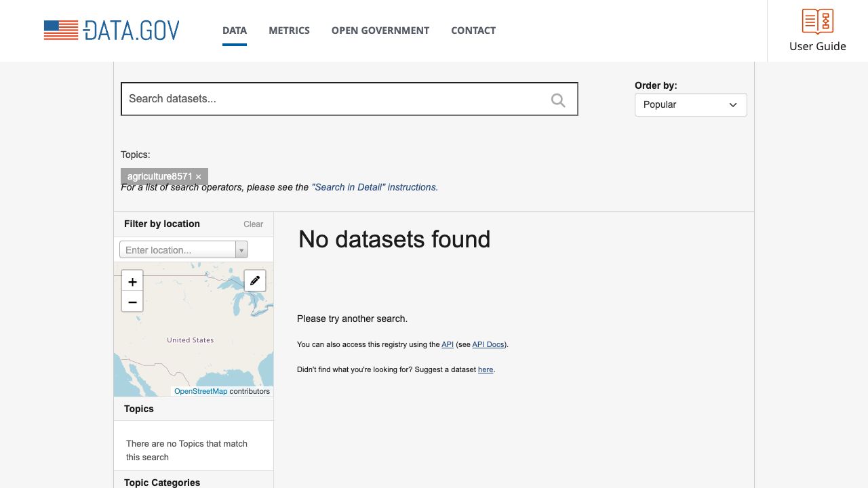The image size is (868, 488).
Task: Remove the agriculture8571 topic filter
Action: tap(199, 177)
